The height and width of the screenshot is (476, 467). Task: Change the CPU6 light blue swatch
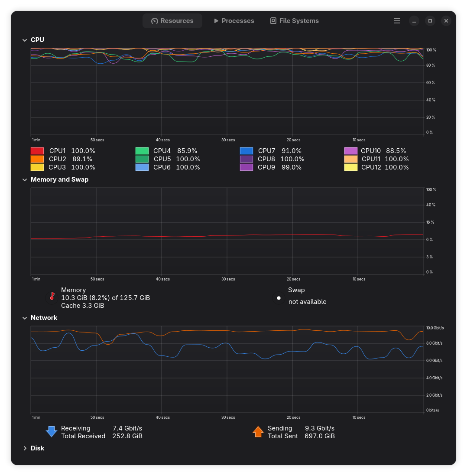click(142, 167)
